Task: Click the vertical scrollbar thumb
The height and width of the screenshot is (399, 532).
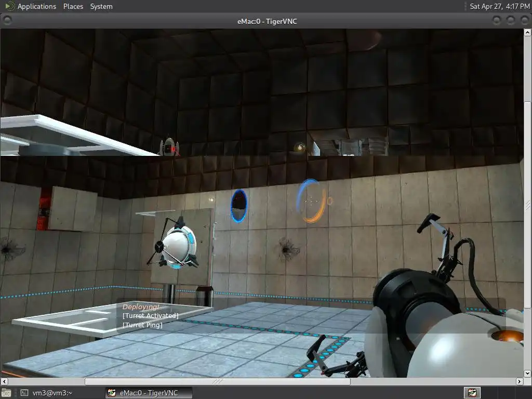Action: [528, 205]
